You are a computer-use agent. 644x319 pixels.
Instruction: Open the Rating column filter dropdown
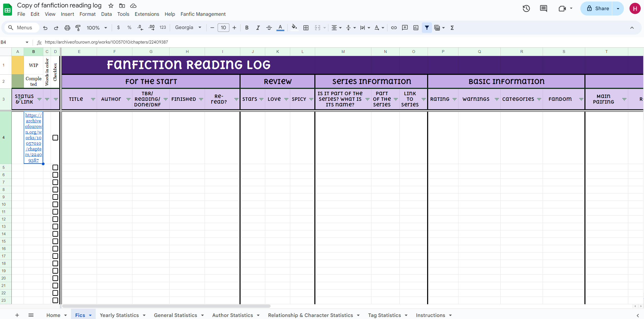[454, 99]
